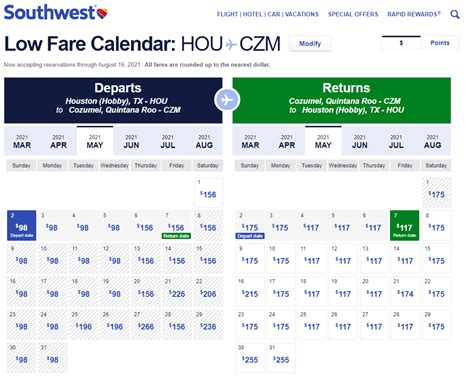Image resolution: width=474 pixels, height=379 pixels.
Task: Click the search magnifier icon
Action: [x=455, y=14]
